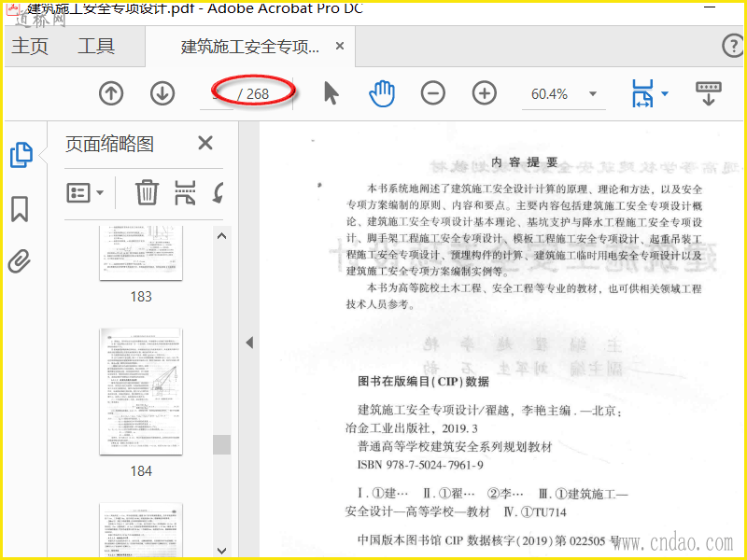This screenshot has height=560, width=747.
Task: Click the 183 page label
Action: tap(141, 296)
